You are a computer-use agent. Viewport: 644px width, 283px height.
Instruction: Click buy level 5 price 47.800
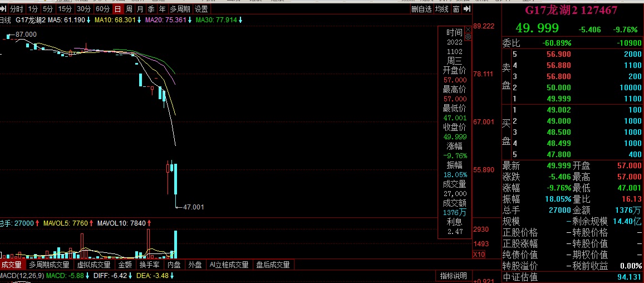[x=558, y=154]
